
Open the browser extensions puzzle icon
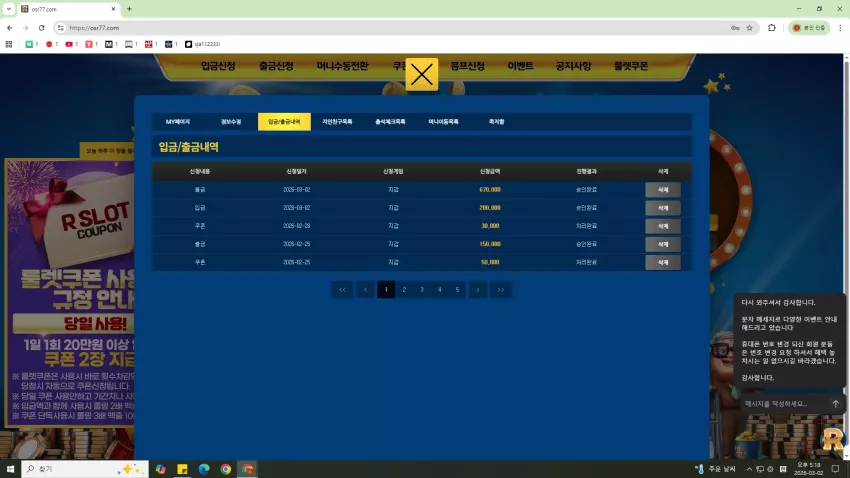coord(771,28)
